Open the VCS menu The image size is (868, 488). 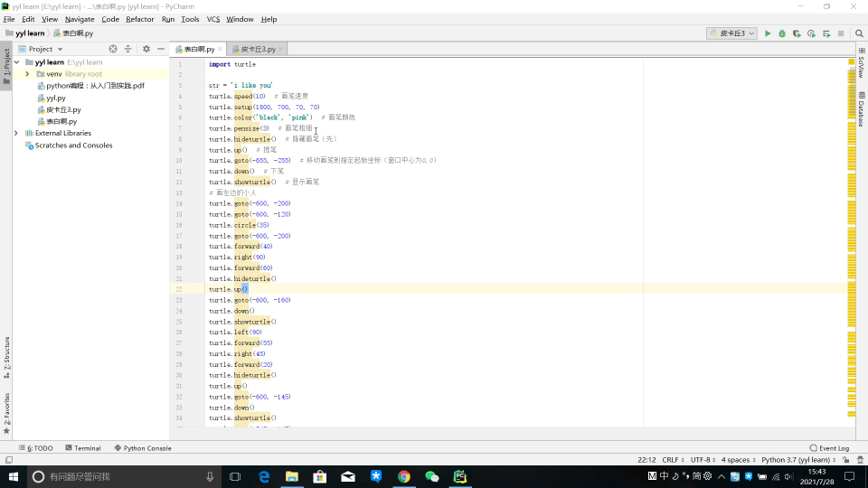[213, 19]
